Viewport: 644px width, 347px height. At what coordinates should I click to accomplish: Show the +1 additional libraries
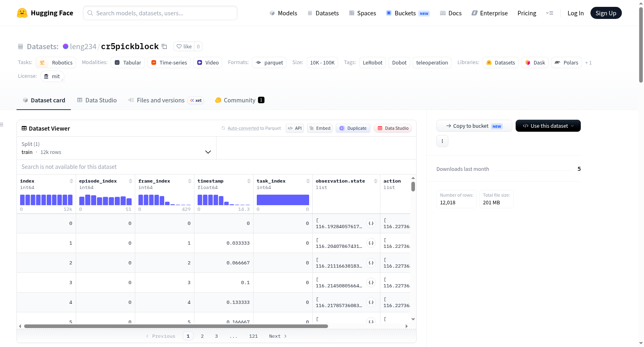588,62
